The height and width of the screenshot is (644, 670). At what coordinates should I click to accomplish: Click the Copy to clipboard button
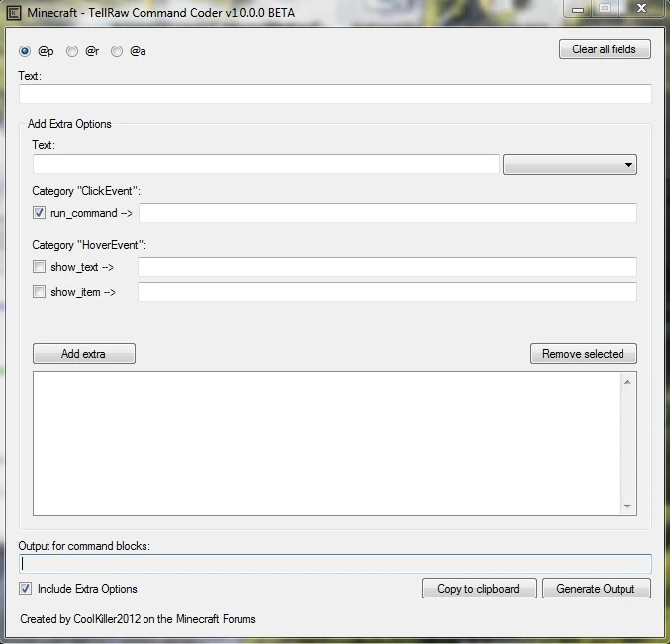[479, 589]
